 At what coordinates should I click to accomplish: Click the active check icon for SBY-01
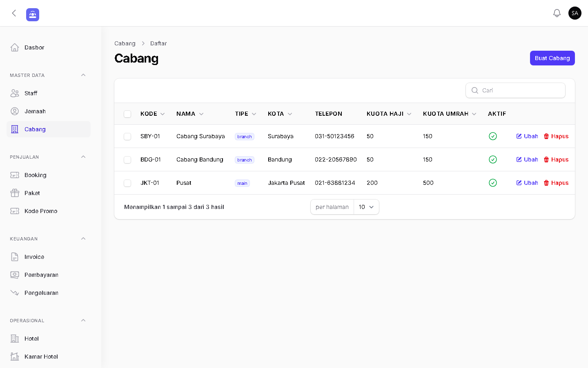493,136
